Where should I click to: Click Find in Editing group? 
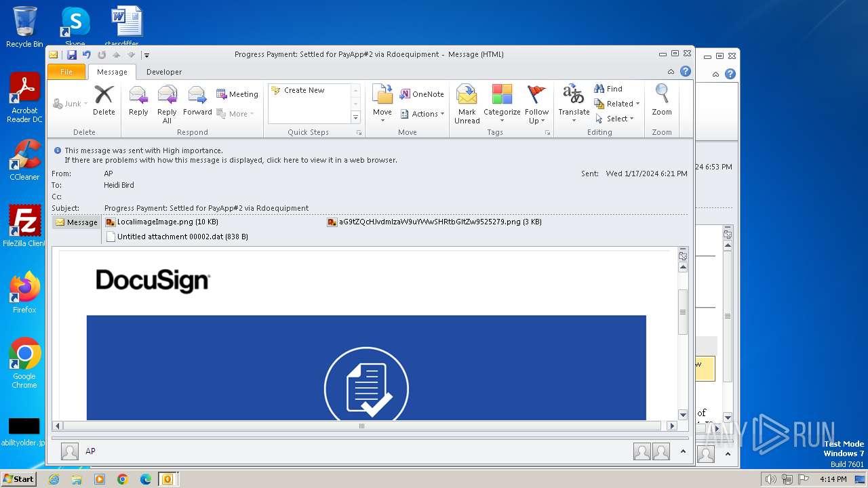(x=608, y=89)
